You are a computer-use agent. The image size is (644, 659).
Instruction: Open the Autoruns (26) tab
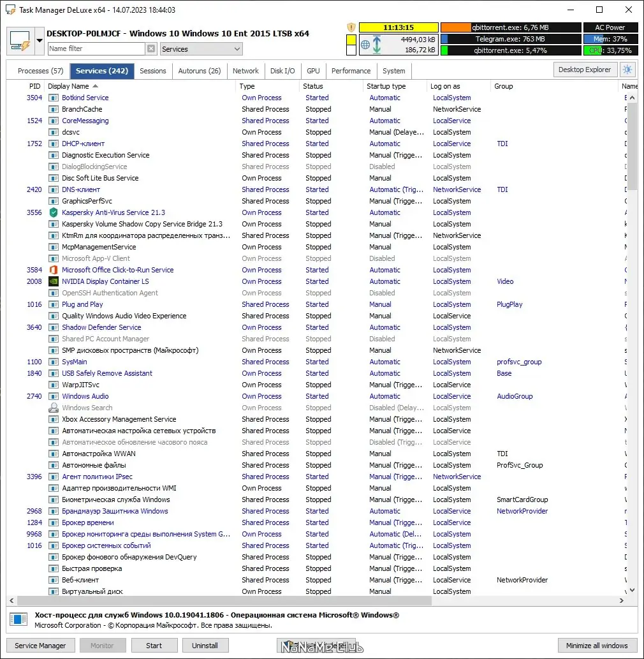[x=200, y=71]
